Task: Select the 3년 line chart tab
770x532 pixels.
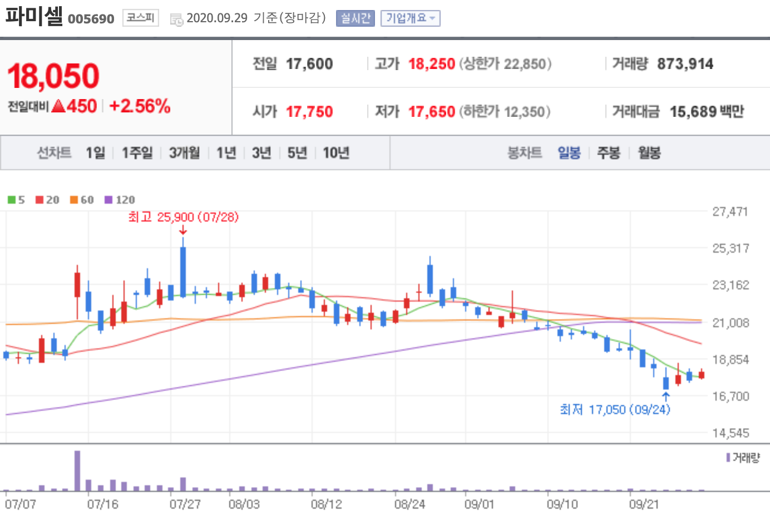Action: (x=261, y=152)
